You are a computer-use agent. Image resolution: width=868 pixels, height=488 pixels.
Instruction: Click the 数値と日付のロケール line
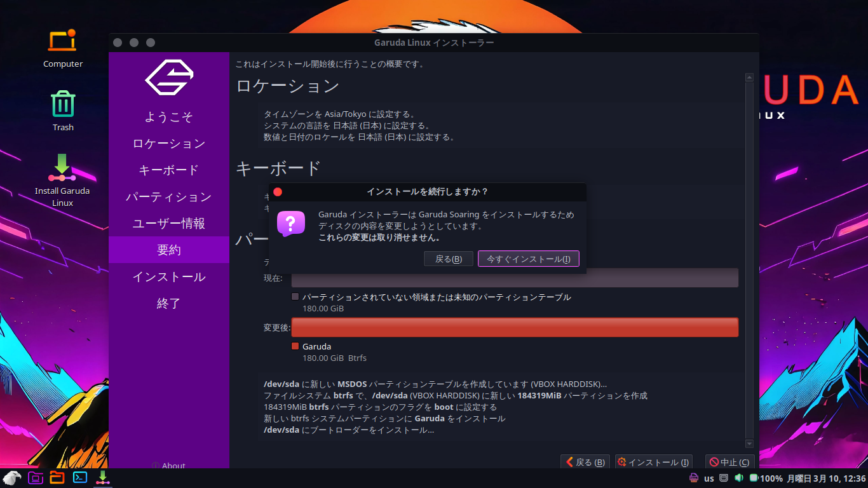(360, 137)
